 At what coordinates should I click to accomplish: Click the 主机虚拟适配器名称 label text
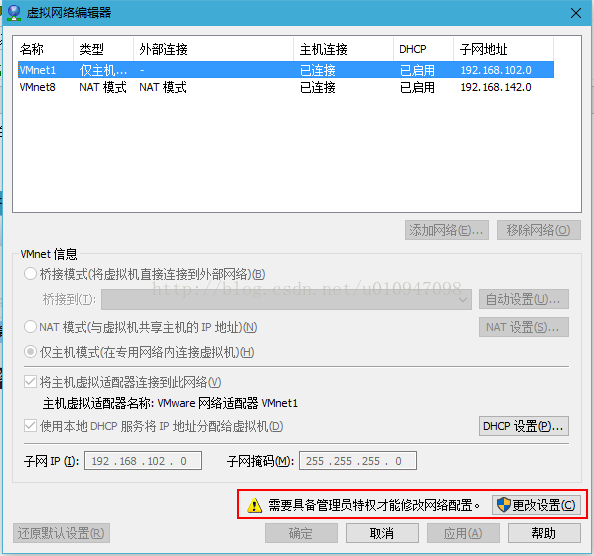click(x=98, y=403)
